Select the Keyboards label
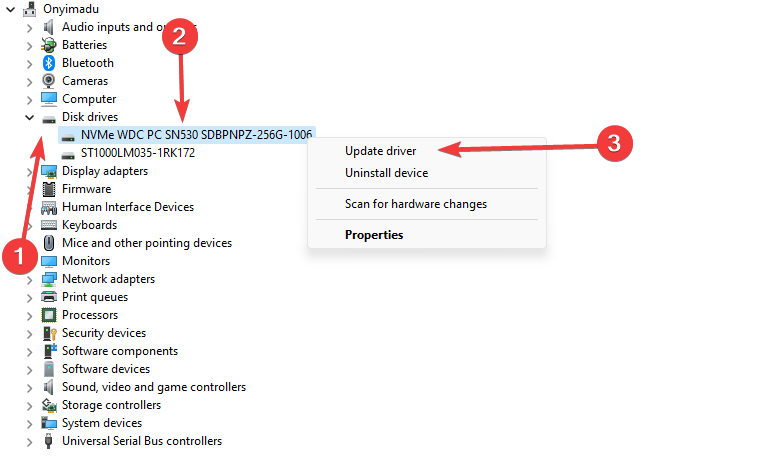Screen dimensions: 775x461 click(89, 225)
